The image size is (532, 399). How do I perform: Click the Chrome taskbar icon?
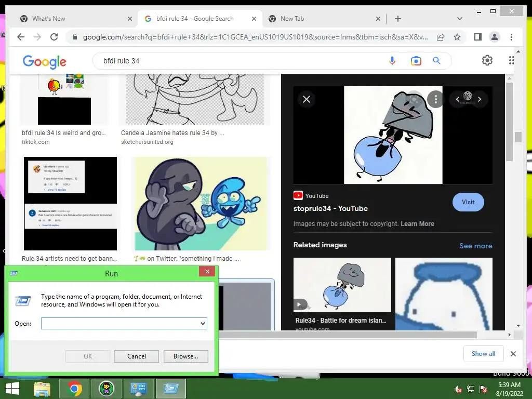pos(75,389)
